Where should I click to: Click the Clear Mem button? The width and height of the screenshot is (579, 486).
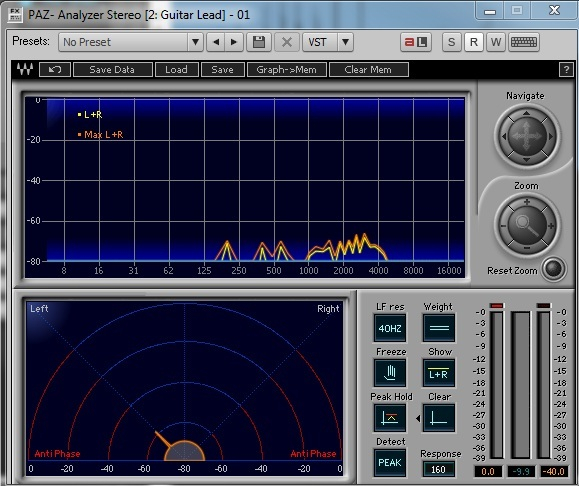coord(369,69)
